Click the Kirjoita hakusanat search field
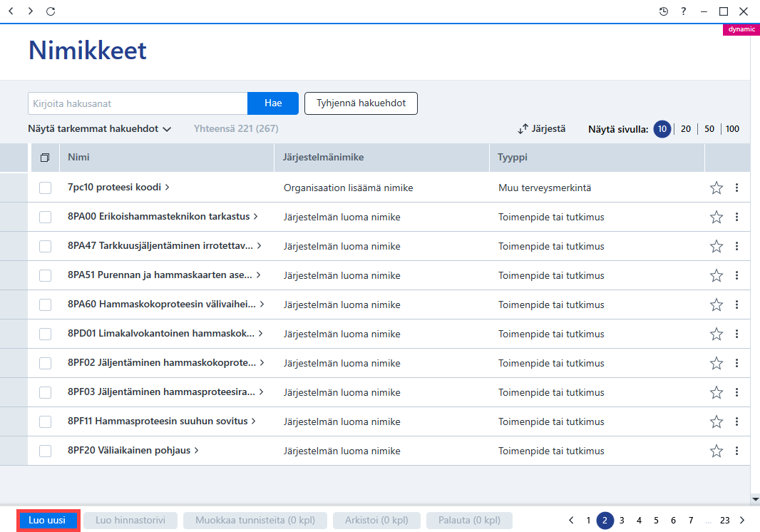 tap(138, 103)
